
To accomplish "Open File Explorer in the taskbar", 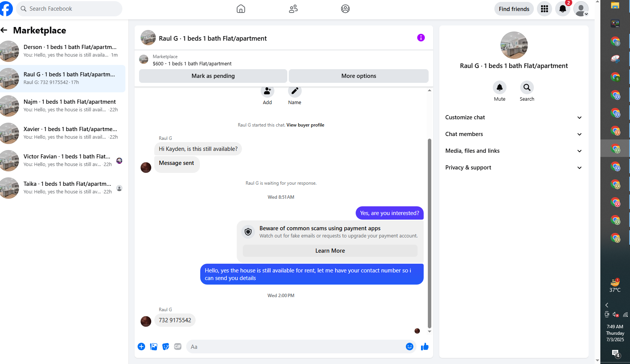I will 615,5.
